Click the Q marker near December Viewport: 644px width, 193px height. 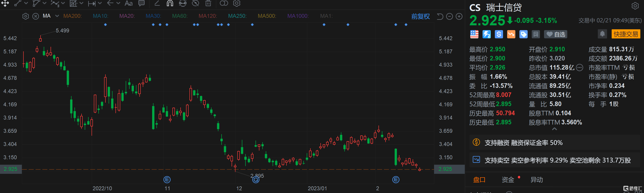coord(256,180)
